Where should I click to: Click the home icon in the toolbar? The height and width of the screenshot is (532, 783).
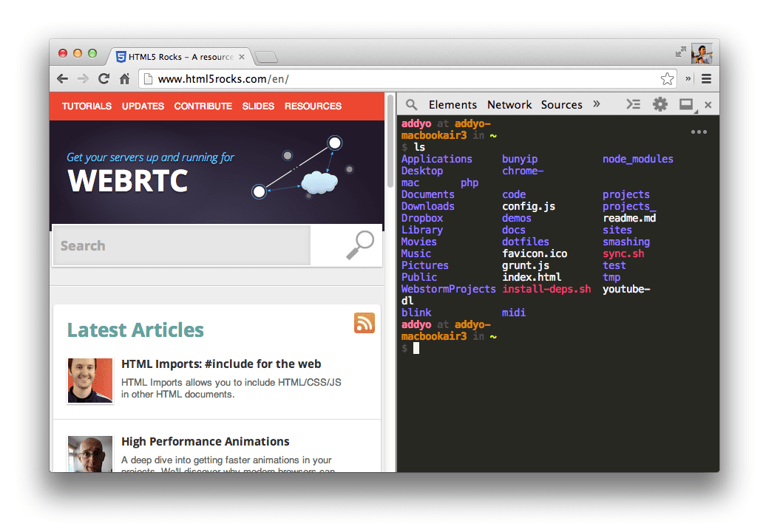(123, 78)
